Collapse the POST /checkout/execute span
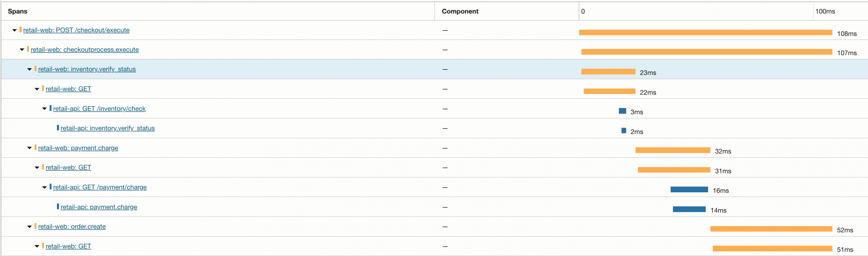The width and height of the screenshot is (868, 256). coord(14,30)
